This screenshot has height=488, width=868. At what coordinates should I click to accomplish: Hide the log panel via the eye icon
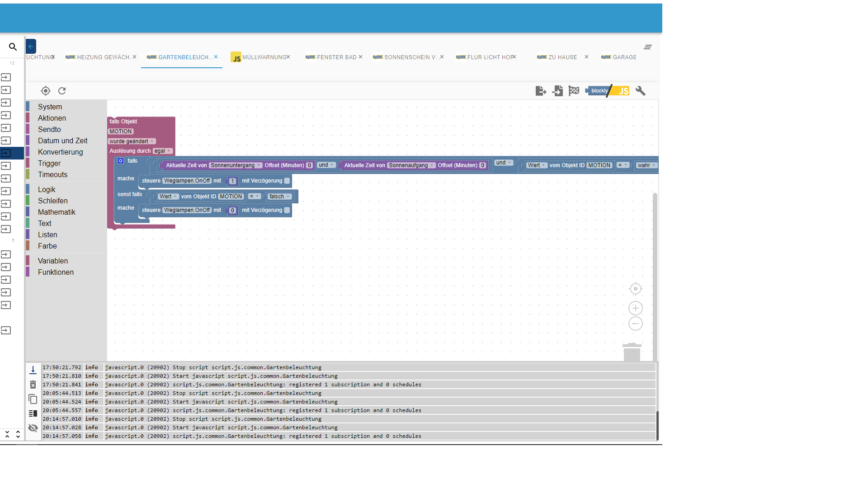pyautogui.click(x=33, y=428)
